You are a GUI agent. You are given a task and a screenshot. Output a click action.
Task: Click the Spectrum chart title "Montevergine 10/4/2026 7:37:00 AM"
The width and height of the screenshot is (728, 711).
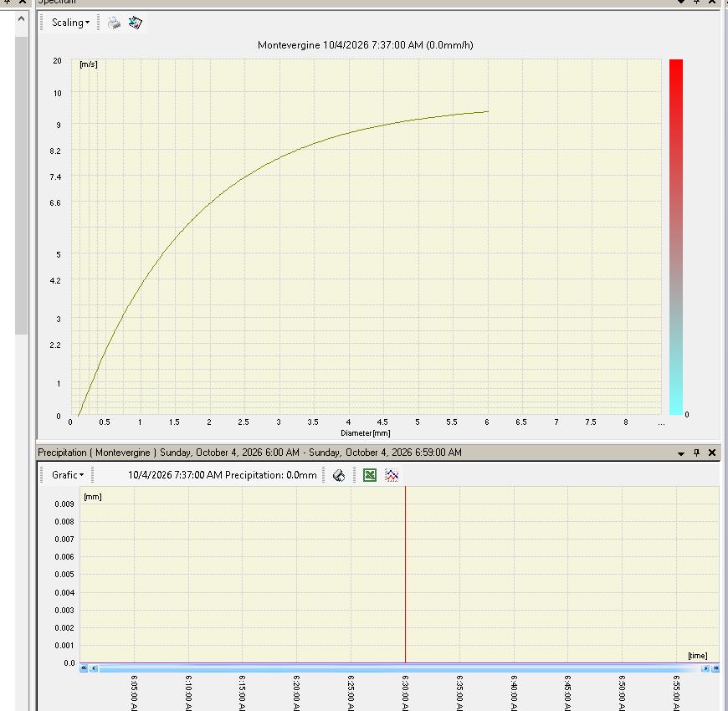click(341, 45)
